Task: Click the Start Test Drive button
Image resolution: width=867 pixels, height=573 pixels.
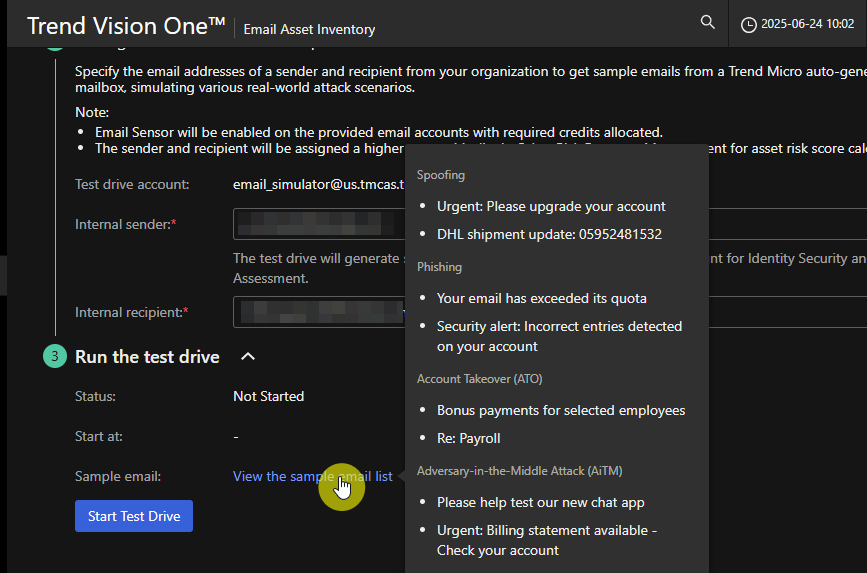Action: [x=134, y=516]
